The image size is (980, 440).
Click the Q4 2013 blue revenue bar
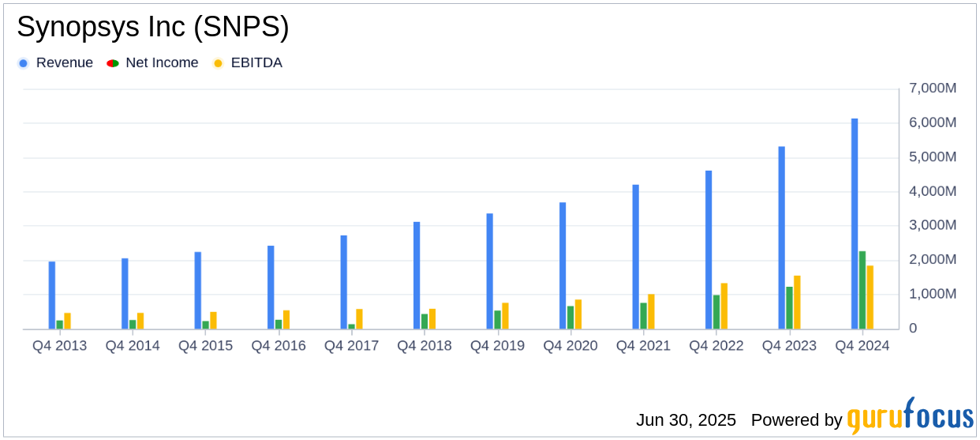coord(52,295)
